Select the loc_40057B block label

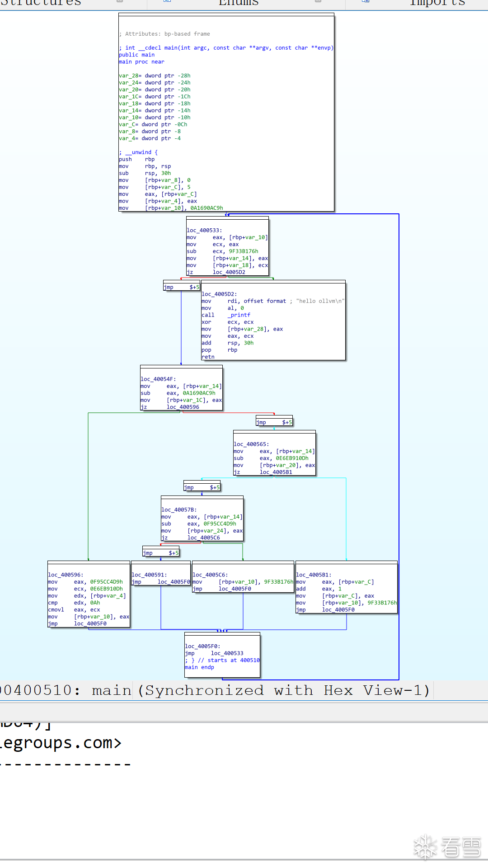[x=179, y=510]
